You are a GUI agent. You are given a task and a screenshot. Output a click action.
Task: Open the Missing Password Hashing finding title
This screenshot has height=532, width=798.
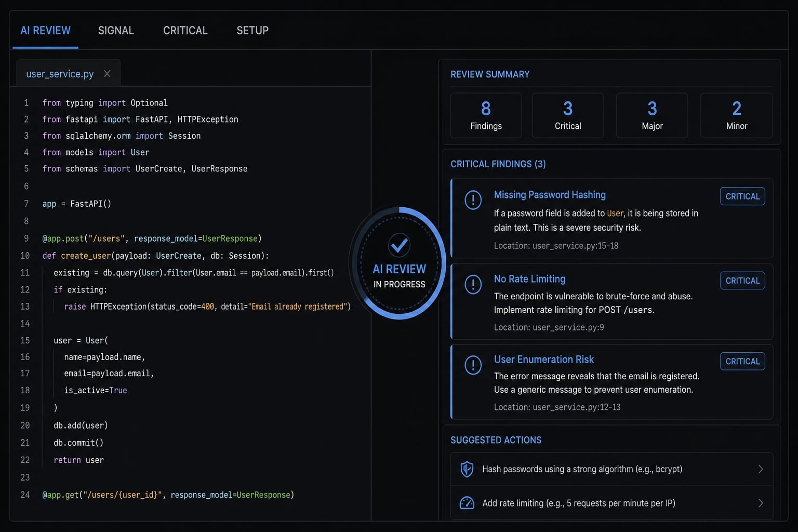click(550, 195)
